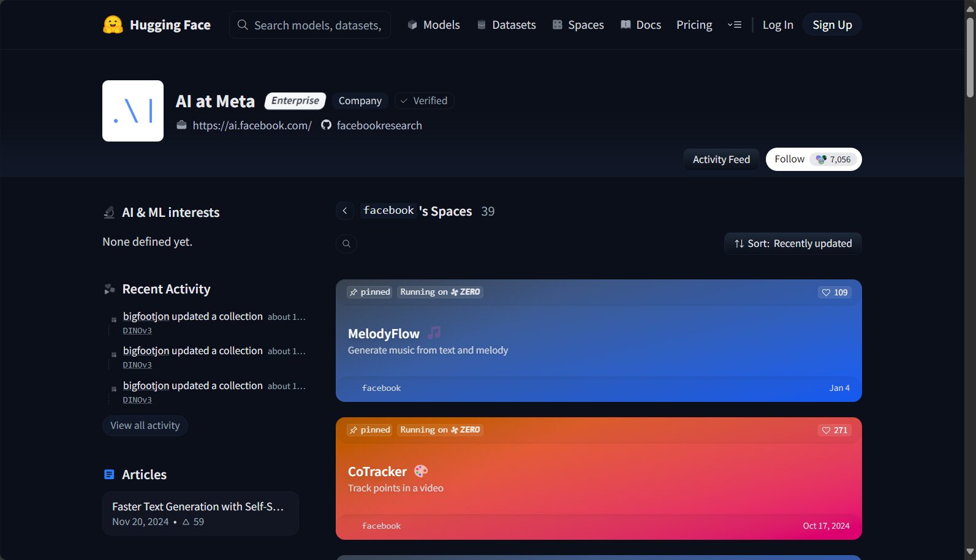Screen dimensions: 976x560
Task: Click the pinned badge on CoTracker card
Action: click(369, 430)
